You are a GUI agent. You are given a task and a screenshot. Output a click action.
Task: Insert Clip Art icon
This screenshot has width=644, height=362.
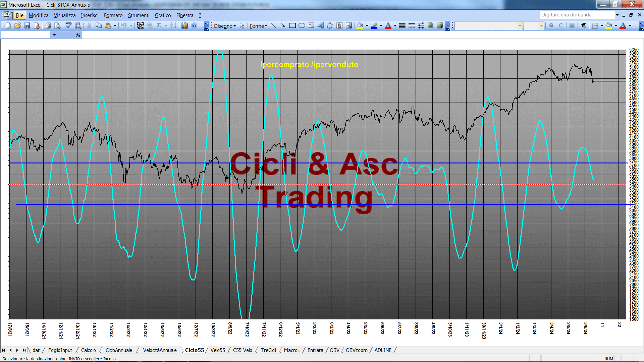[339, 25]
